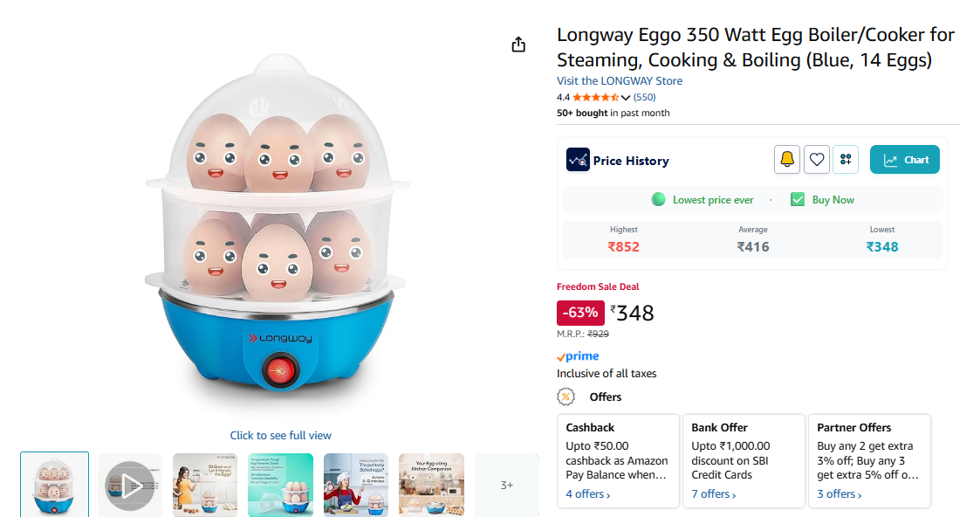Image resolution: width=980 pixels, height=517 pixels.
Task: Play the product video thumbnail
Action: pyautogui.click(x=130, y=485)
